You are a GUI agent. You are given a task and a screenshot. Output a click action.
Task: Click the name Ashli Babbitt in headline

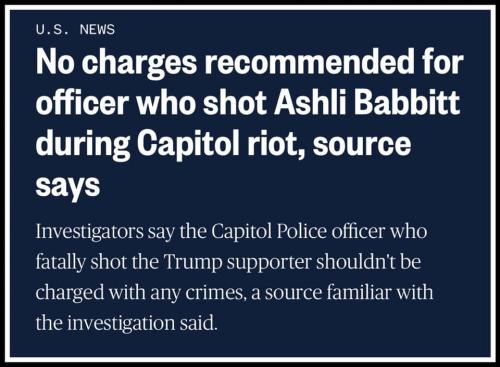coord(367,102)
